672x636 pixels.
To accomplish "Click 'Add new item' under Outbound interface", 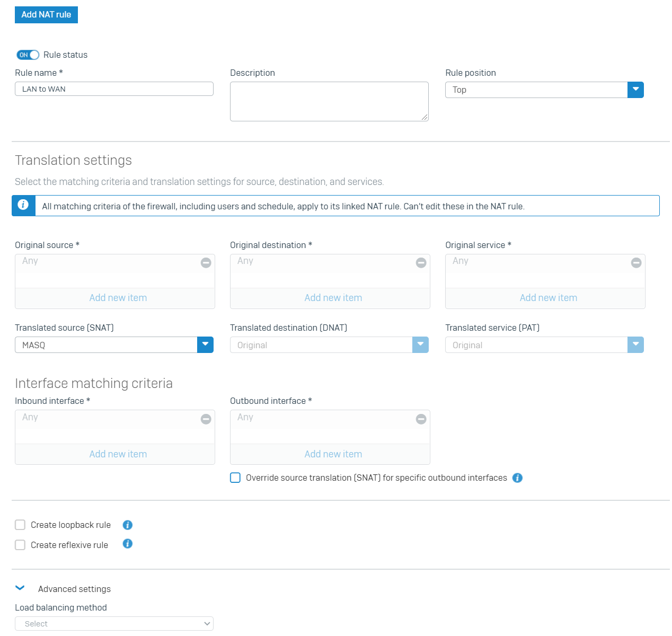I will coord(333,454).
